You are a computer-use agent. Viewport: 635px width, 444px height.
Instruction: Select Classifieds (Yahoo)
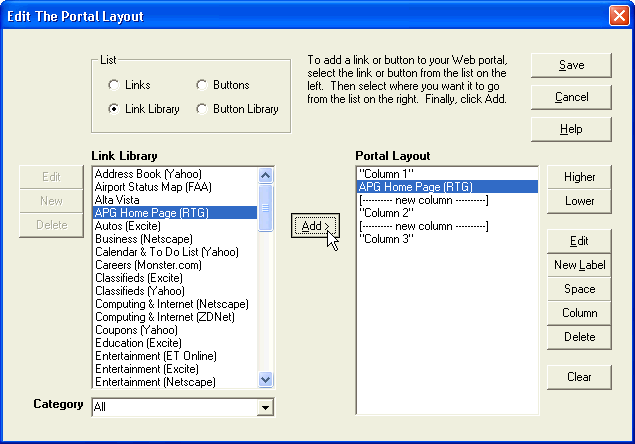175,291
